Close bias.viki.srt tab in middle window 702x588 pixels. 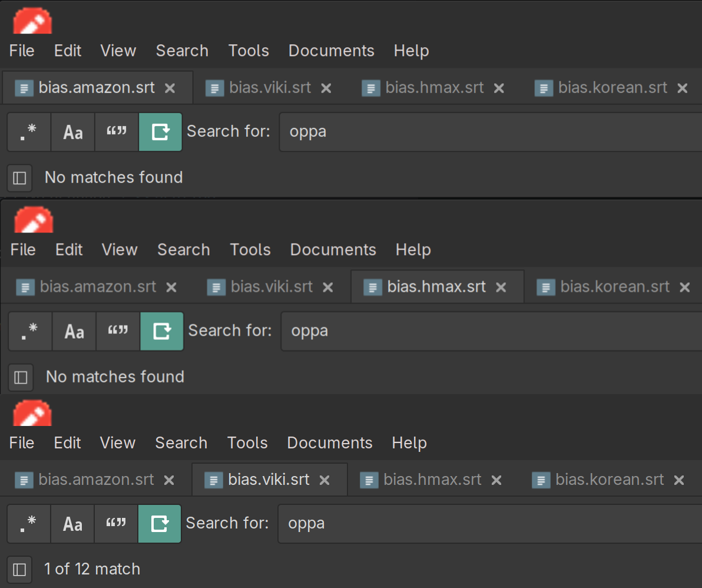pos(327,287)
